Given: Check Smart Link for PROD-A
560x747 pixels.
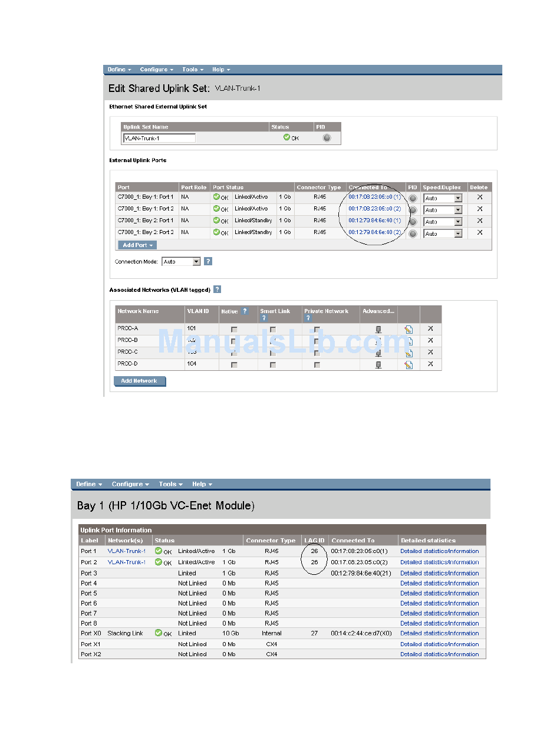Looking at the screenshot, I should pos(273,330).
